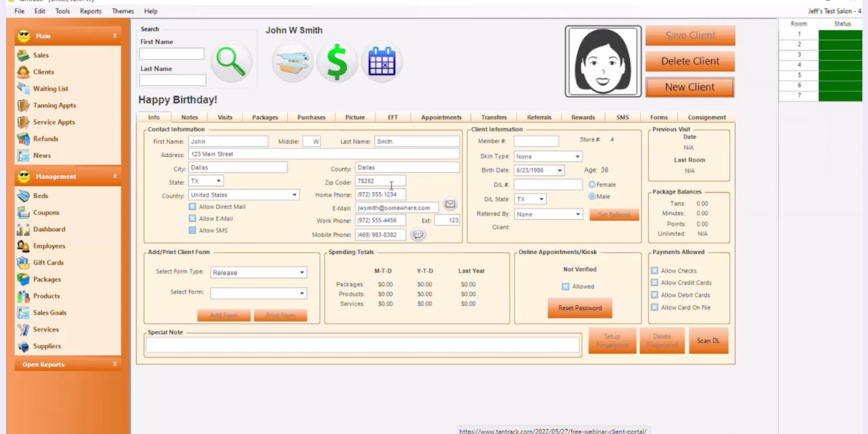Screen dimensions: 868x434
Task: Open Employees management icon
Action: 23,246
